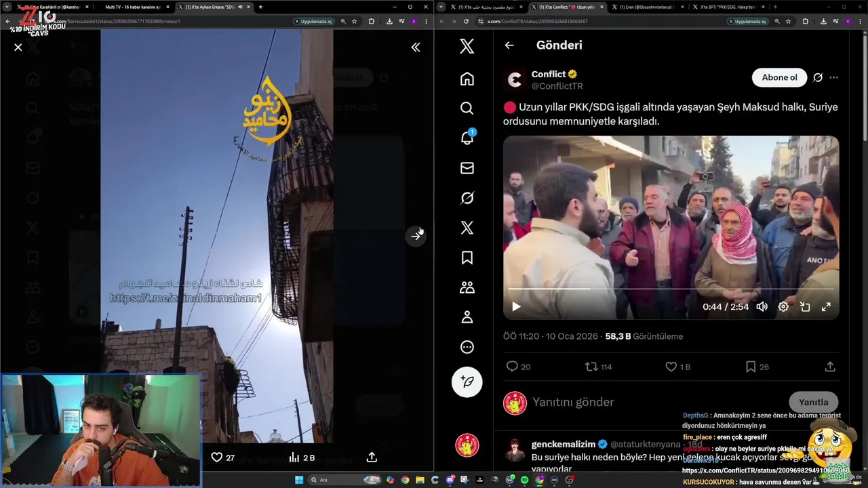Compose a new post with feather button

467,382
